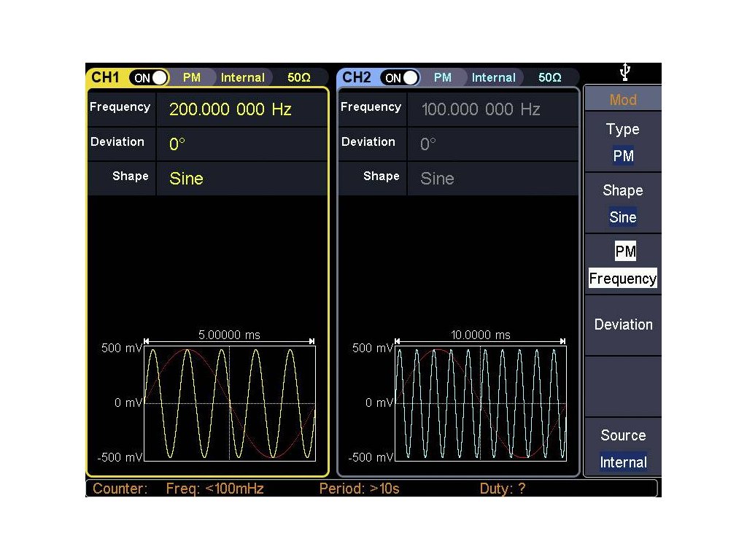Click the CH1 yellow waveform preview

click(230, 402)
